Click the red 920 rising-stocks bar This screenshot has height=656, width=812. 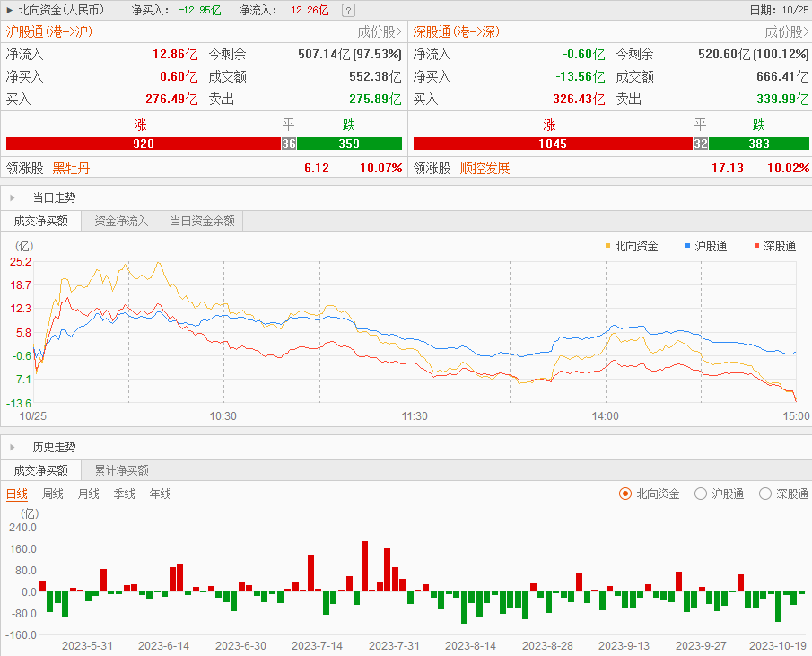[144, 144]
